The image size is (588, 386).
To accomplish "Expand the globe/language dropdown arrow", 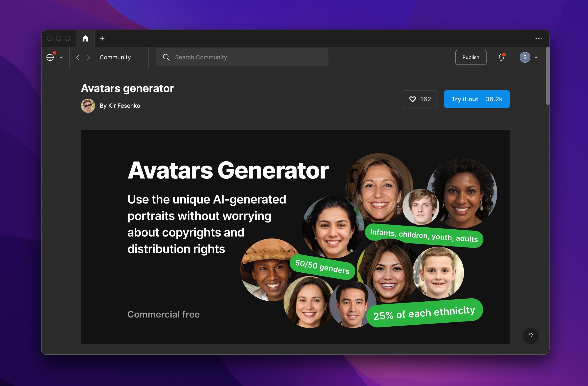I will click(x=61, y=57).
